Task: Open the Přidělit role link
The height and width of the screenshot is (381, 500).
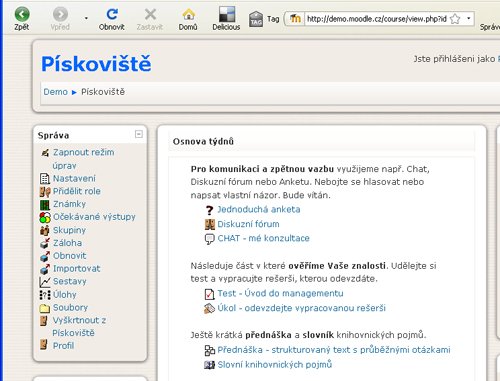Action: pos(77,191)
